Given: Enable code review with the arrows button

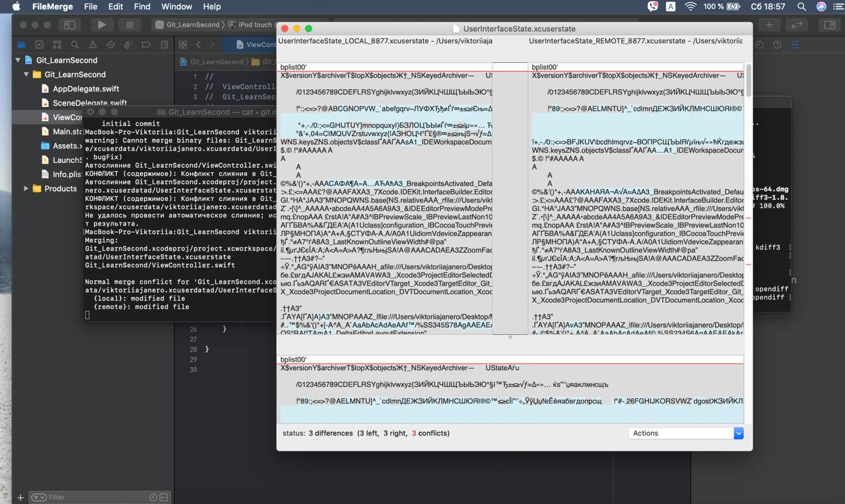Looking at the screenshot, I should 797,25.
